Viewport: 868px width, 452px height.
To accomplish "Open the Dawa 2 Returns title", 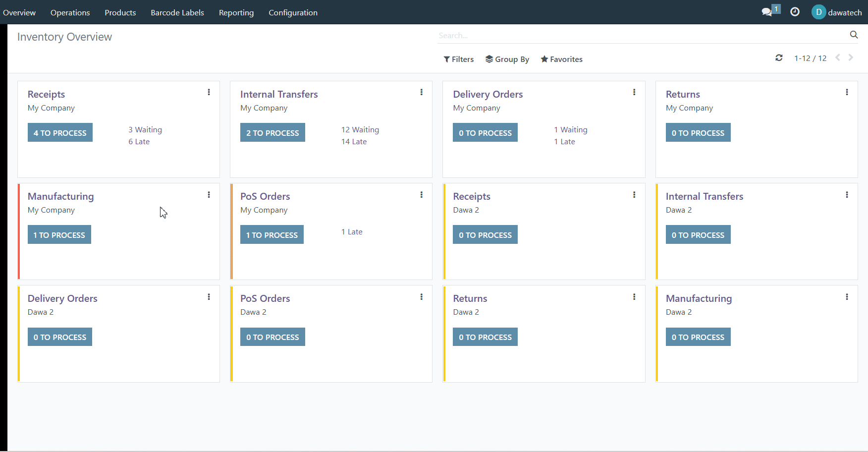I will (x=470, y=298).
